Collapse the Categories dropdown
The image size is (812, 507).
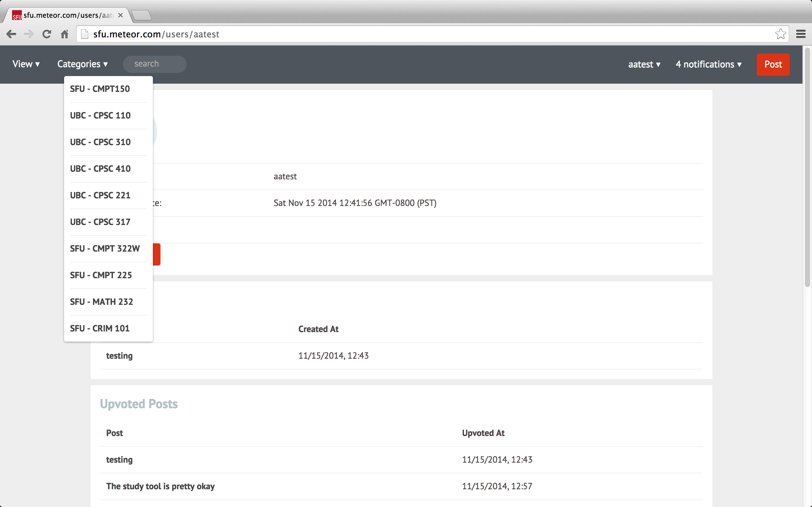pos(82,64)
